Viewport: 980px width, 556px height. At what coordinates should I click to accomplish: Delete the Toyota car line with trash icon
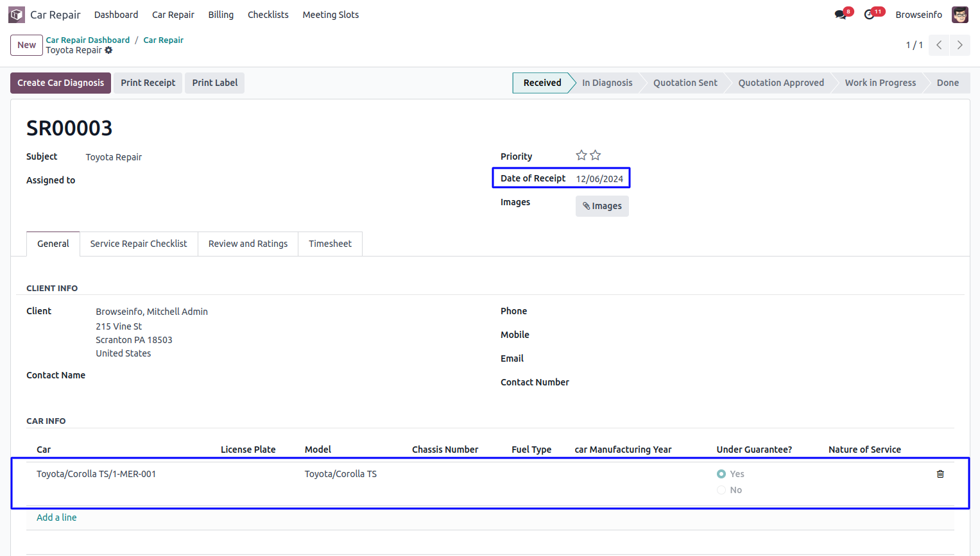click(x=940, y=474)
